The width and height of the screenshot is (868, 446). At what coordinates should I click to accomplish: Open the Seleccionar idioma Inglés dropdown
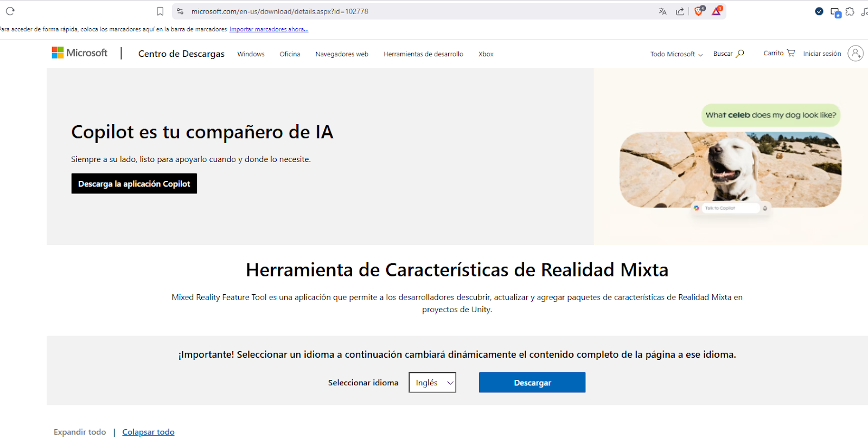click(x=432, y=383)
